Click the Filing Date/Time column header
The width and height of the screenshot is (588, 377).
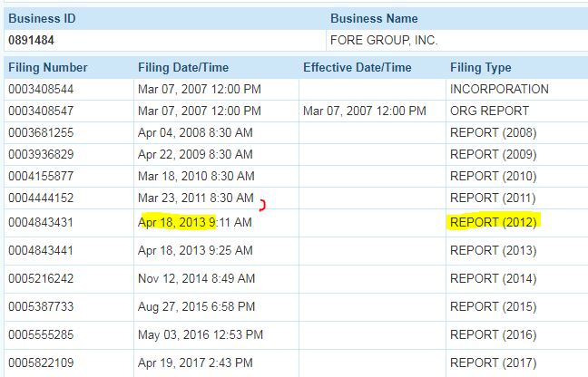[x=183, y=68]
